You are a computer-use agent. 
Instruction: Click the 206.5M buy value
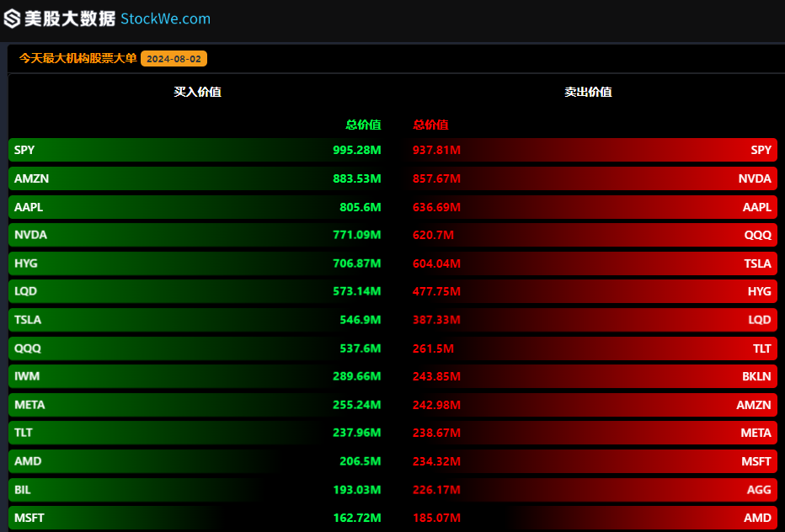click(360, 461)
